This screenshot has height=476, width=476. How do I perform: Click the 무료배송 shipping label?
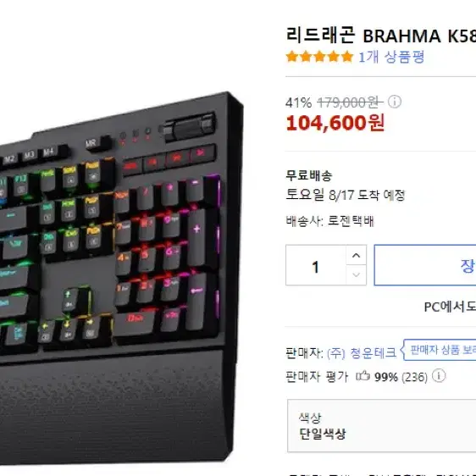(x=309, y=175)
